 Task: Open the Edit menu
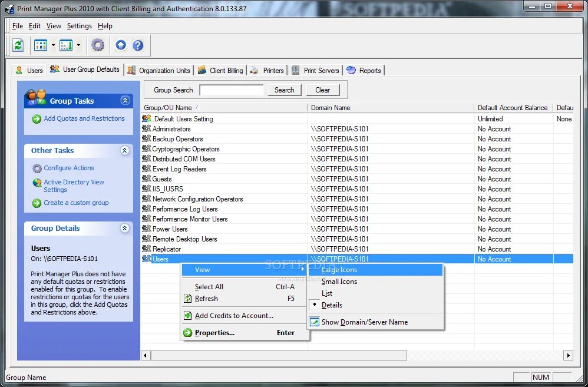[x=35, y=26]
